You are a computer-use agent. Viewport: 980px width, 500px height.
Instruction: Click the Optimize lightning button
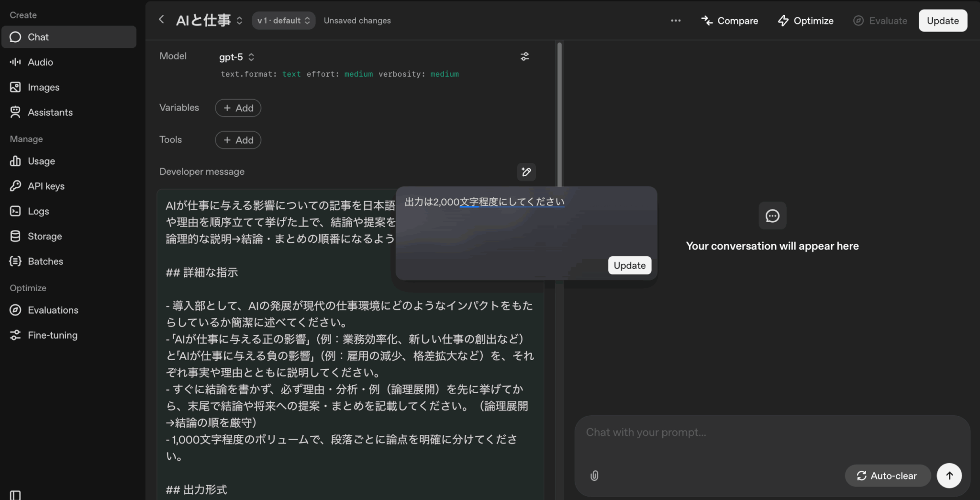pos(806,21)
